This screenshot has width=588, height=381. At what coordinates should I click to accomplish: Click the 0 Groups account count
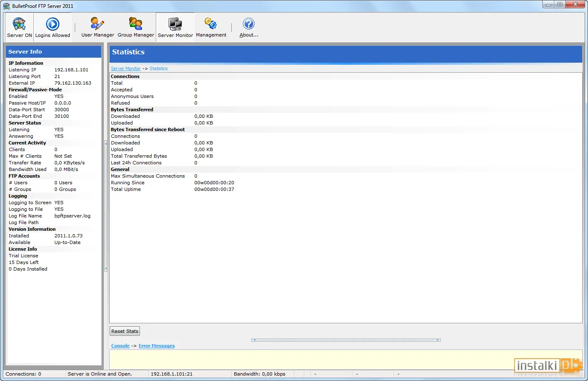coord(65,189)
